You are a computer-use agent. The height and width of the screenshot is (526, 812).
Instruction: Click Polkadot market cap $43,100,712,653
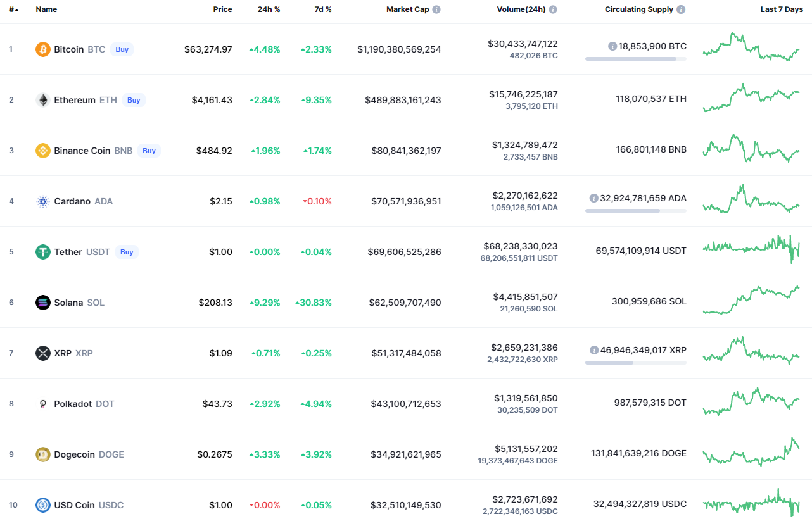tap(406, 404)
